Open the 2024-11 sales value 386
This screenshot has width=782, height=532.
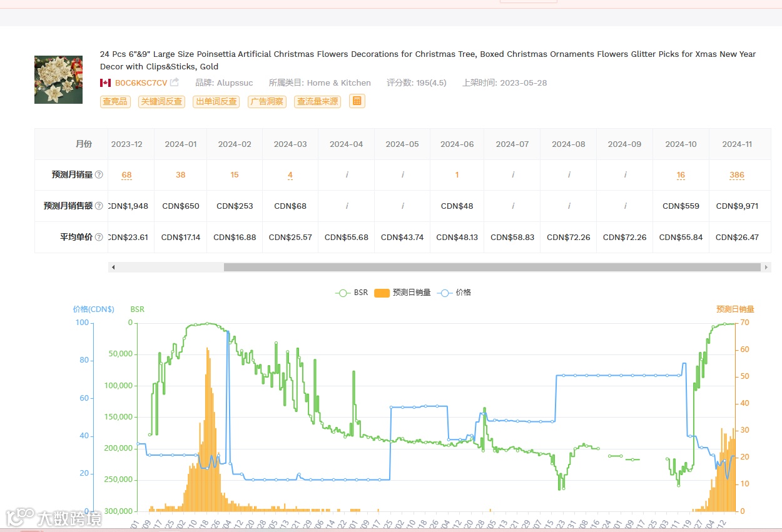coord(737,175)
